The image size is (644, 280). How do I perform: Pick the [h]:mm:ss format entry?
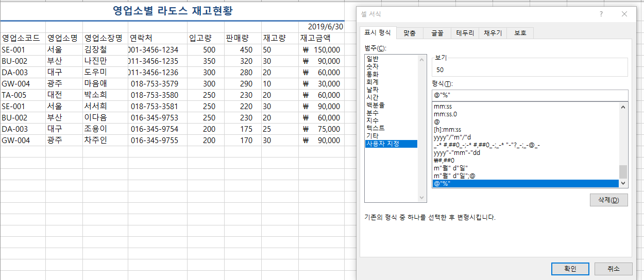pyautogui.click(x=448, y=130)
